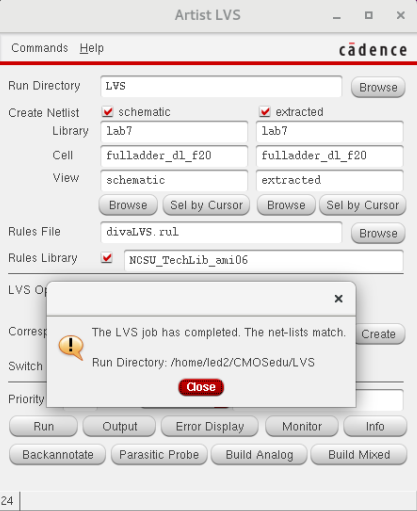Close the Artist LVS window

click(x=401, y=15)
